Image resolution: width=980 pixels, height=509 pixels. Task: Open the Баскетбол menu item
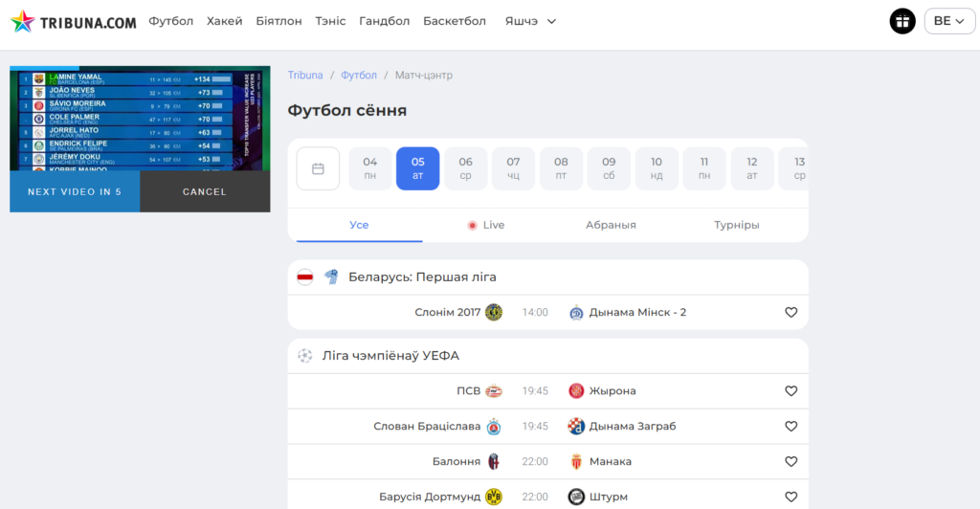coord(455,21)
